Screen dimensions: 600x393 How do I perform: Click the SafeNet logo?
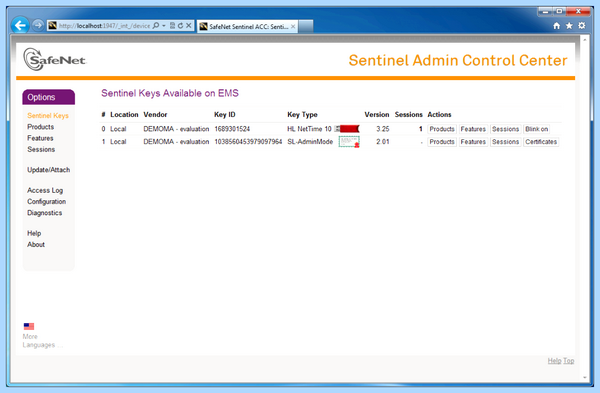(55, 59)
